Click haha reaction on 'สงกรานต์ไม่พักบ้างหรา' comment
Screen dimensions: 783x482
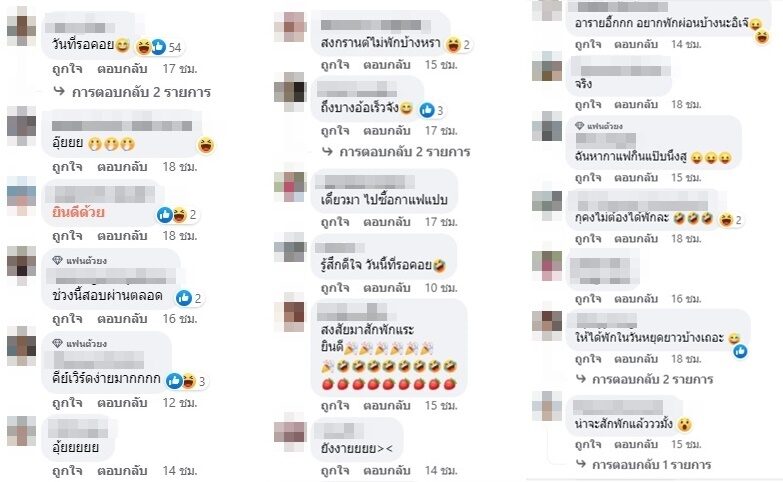tap(453, 45)
